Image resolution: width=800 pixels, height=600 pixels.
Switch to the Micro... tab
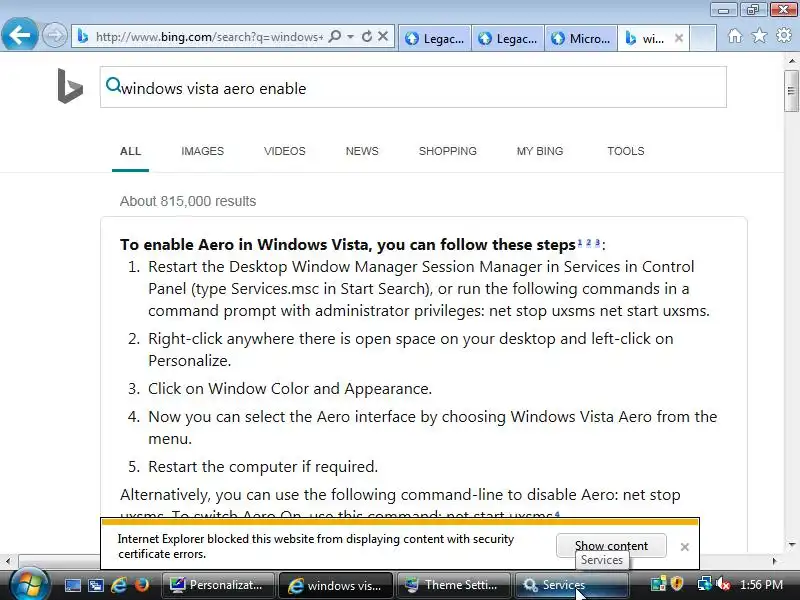point(581,38)
